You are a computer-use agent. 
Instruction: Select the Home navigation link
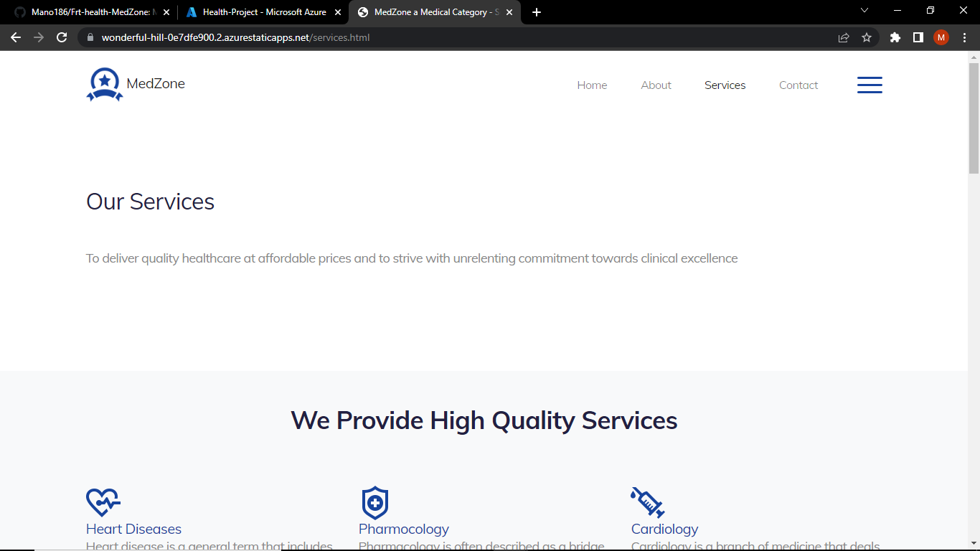591,85
